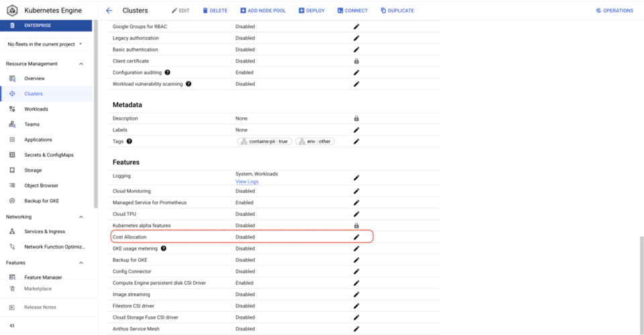Viewport: 644px width, 335px height.
Task: Edit Managed Service for Prometheus
Action: (356, 202)
